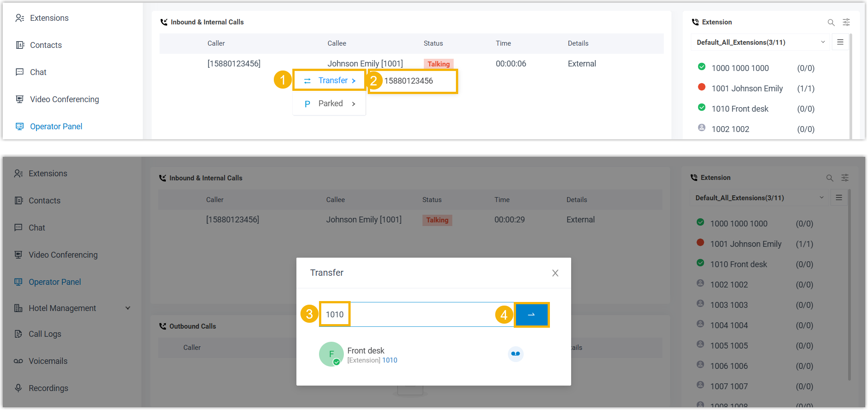The width and height of the screenshot is (868, 410).
Task: Open the lower Default_All_Extensions group dropdown
Action: pos(759,198)
